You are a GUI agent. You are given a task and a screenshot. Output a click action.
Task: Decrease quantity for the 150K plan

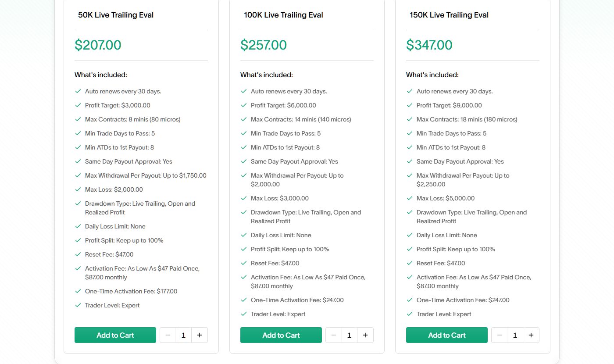(500, 335)
